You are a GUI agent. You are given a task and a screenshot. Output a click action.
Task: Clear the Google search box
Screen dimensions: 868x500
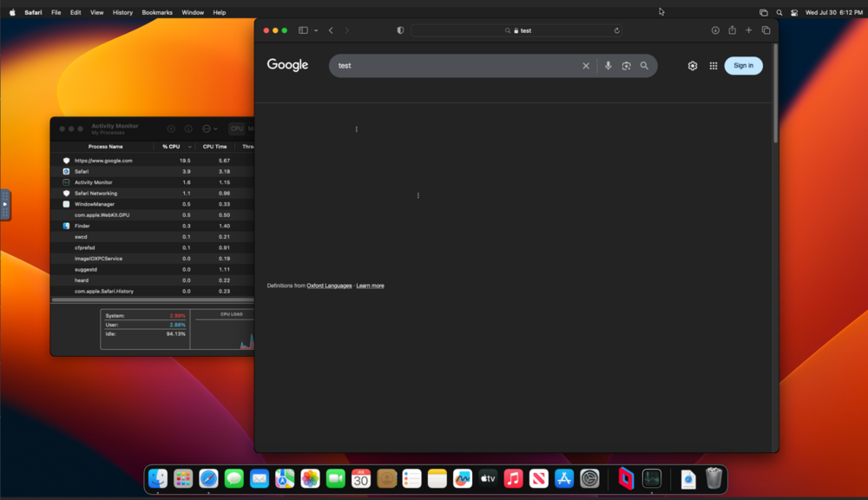point(586,66)
